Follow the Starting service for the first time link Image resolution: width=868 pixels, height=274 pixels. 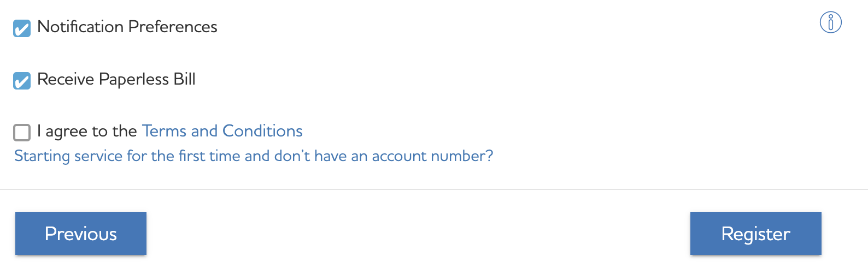pos(254,156)
